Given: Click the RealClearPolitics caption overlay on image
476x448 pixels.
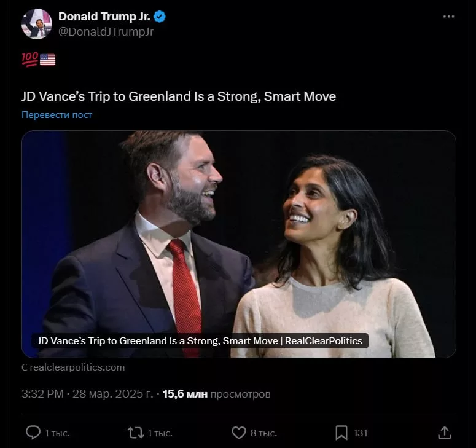Looking at the screenshot, I should point(200,340).
